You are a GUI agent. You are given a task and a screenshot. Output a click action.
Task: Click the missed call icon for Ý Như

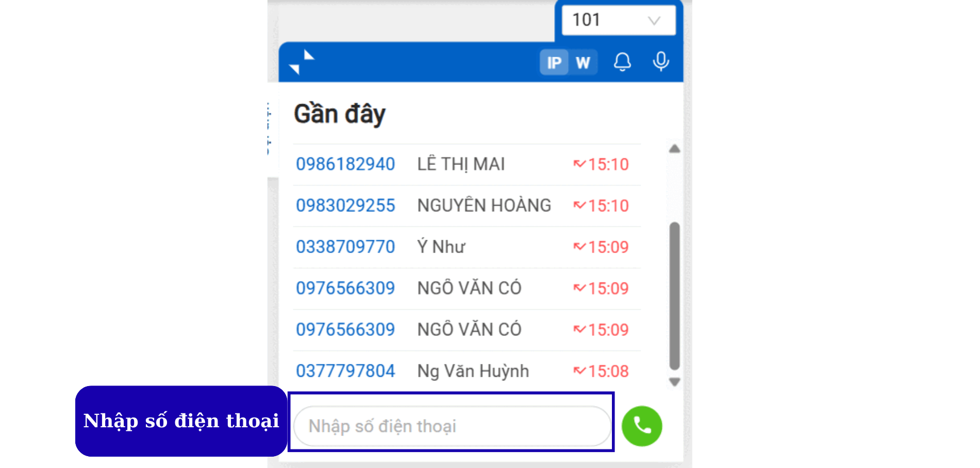(x=579, y=247)
